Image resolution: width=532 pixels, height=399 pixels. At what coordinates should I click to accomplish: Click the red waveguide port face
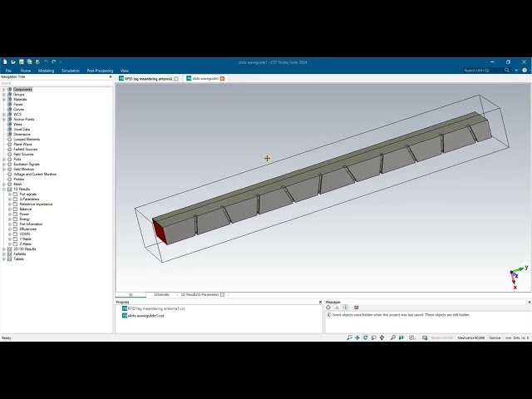tap(160, 231)
